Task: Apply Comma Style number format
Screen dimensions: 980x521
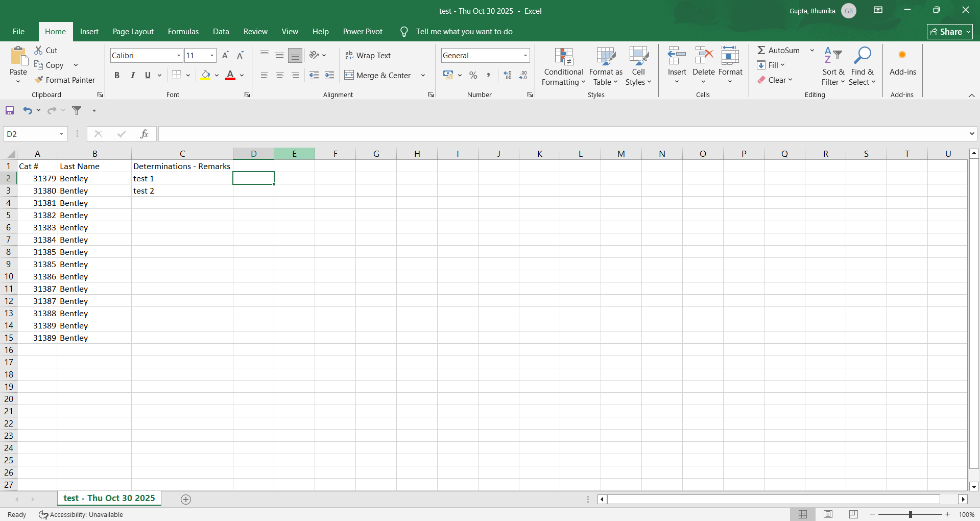Action: pos(489,75)
